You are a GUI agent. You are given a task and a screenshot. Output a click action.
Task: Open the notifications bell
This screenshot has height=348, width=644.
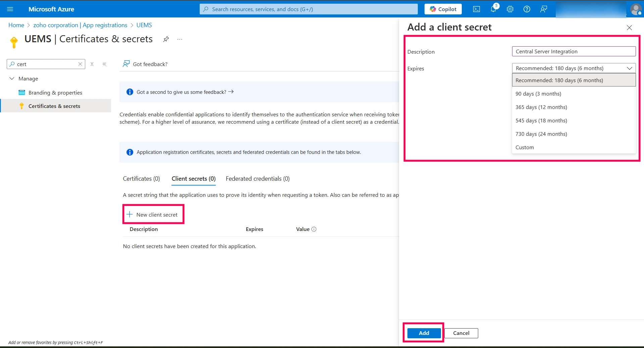tap(493, 9)
